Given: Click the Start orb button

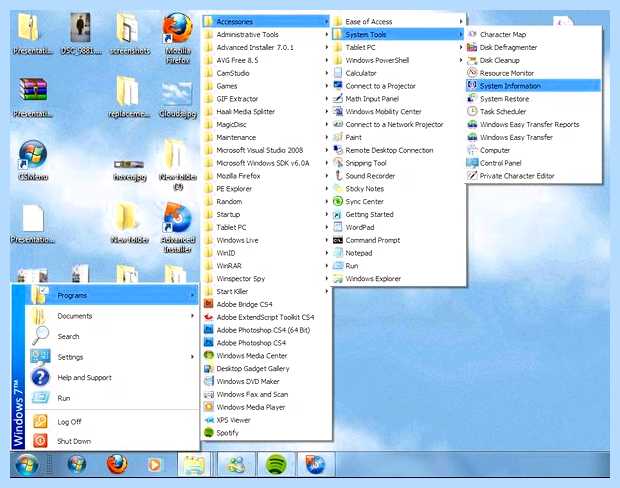Looking at the screenshot, I should [x=27, y=464].
